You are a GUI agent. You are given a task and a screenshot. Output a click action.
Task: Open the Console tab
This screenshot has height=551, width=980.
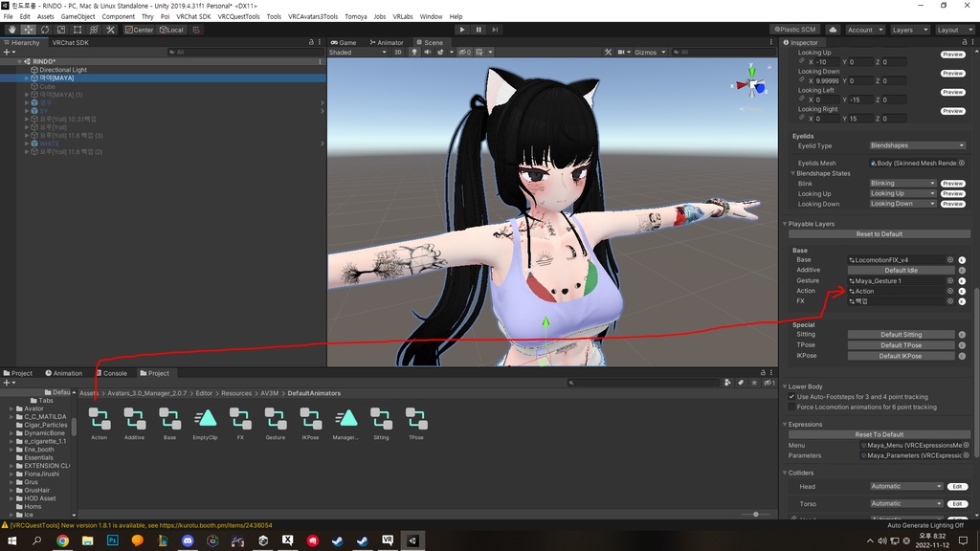tap(112, 373)
